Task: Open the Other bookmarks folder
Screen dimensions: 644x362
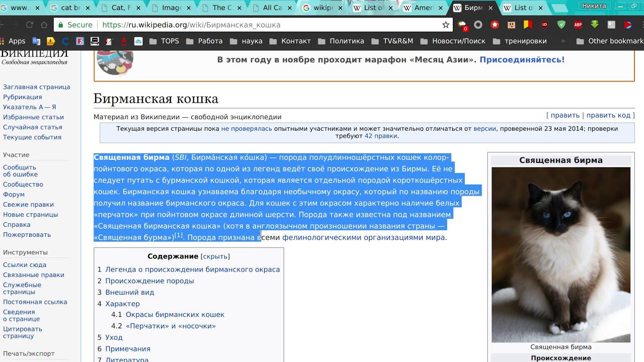Action: [x=610, y=41]
